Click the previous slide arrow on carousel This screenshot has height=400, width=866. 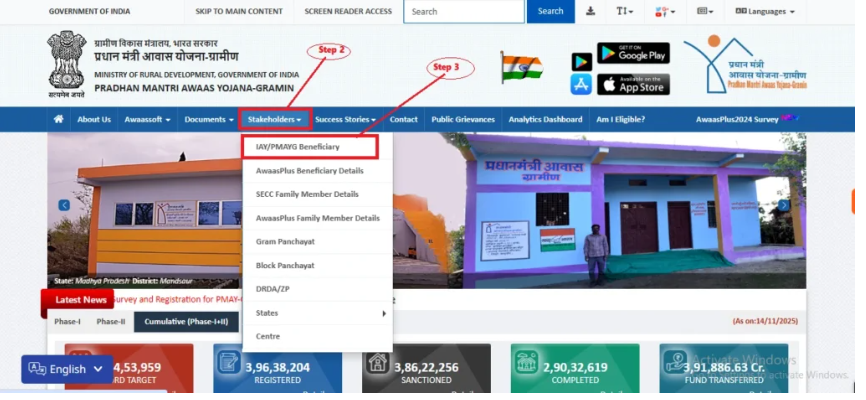point(64,205)
